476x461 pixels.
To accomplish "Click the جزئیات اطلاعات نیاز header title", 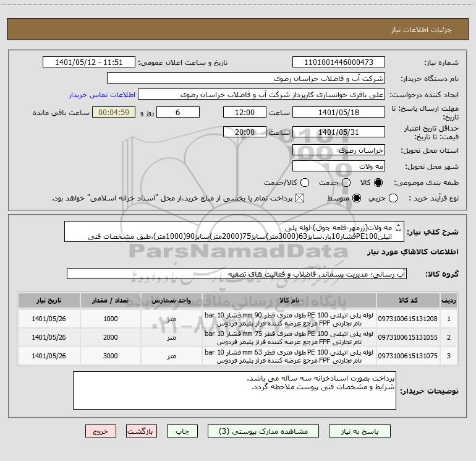I will [x=422, y=30].
